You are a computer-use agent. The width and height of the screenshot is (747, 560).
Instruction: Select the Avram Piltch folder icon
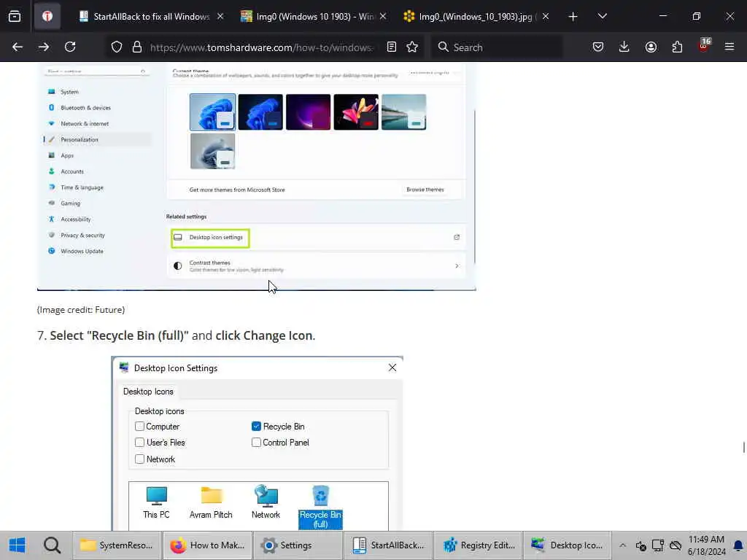click(x=211, y=502)
